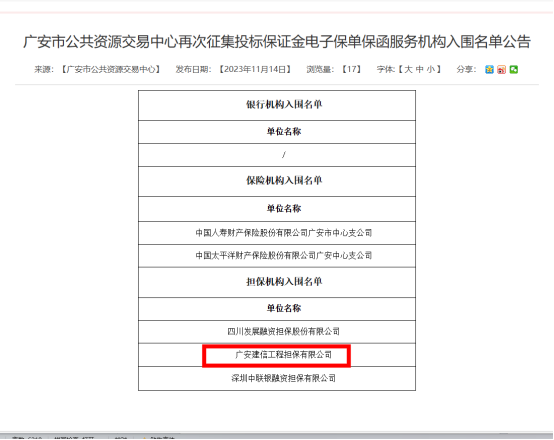Select row 中国人寿财产保险股份有限公司广安市中心支公司

(277, 233)
